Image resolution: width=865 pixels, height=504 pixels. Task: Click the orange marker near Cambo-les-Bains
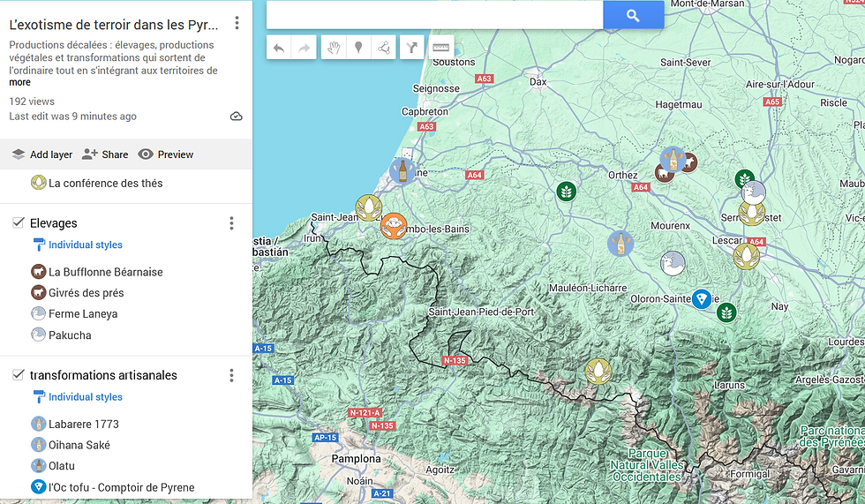coord(394,226)
